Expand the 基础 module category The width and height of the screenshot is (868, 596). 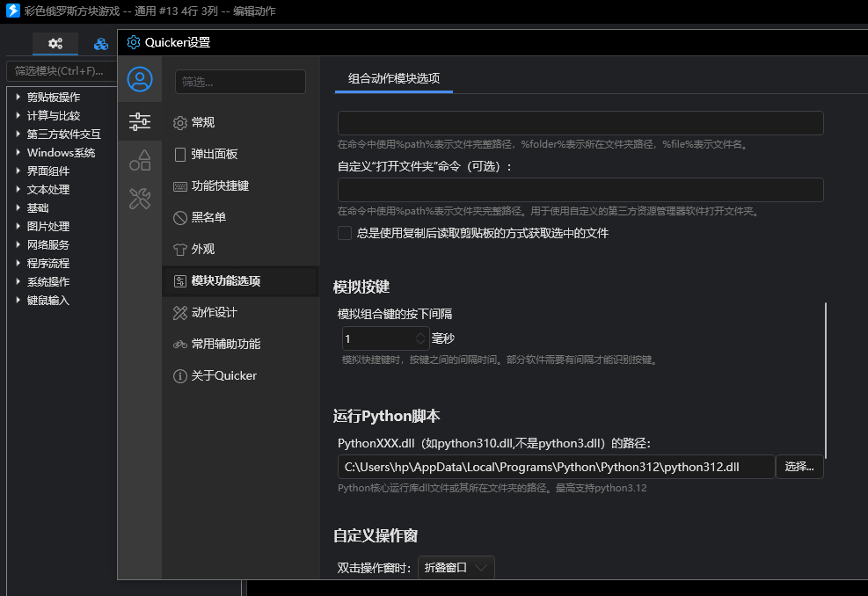pyautogui.click(x=18, y=207)
